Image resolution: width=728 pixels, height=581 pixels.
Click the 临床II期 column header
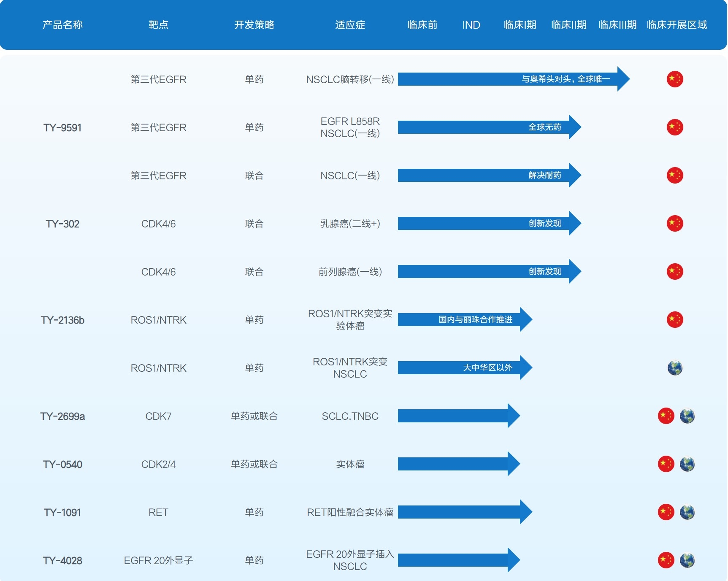coord(568,25)
